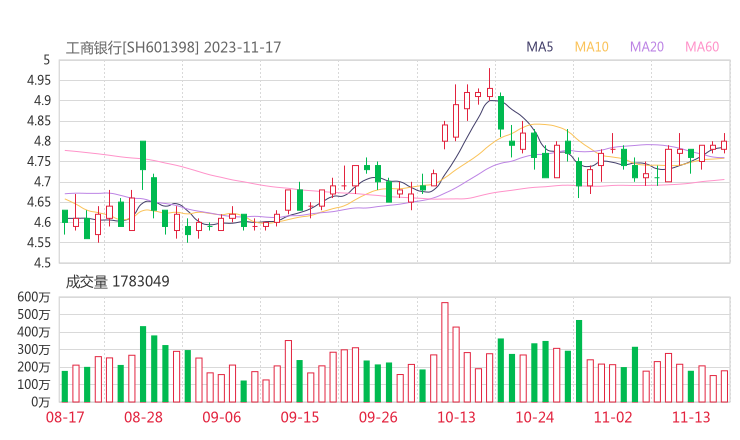The image size is (740, 440).
Task: Click the 09-26 date axis label
Action: tap(378, 417)
